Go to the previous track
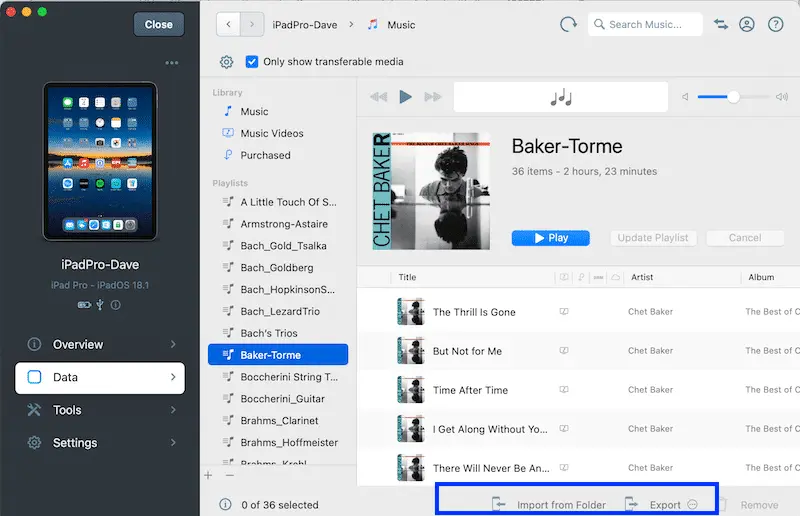 pos(378,97)
